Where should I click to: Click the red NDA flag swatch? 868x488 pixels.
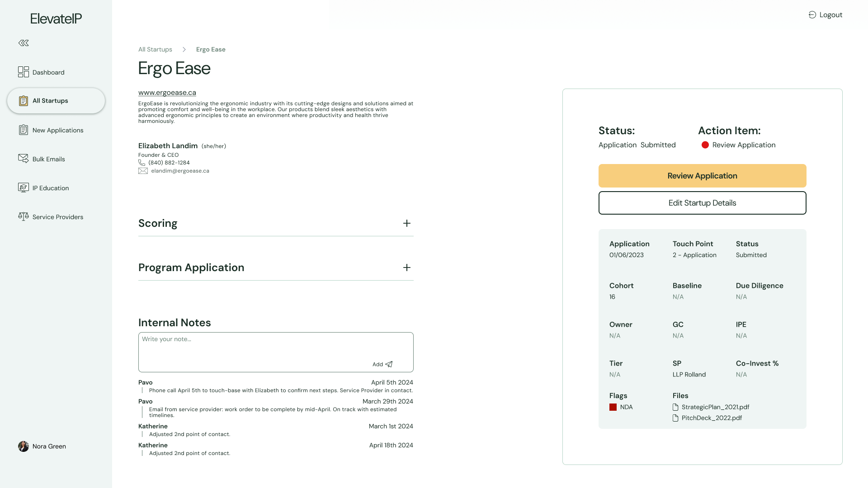click(x=613, y=407)
